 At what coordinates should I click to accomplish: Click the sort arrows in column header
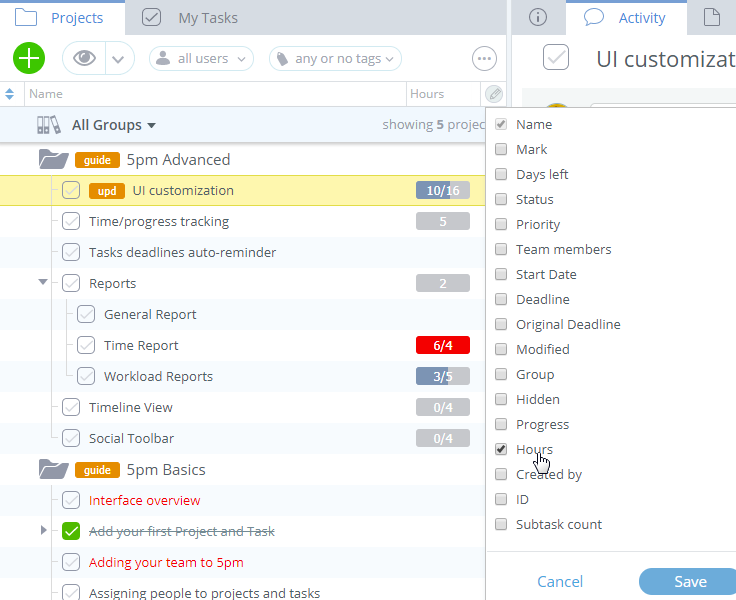(10, 94)
